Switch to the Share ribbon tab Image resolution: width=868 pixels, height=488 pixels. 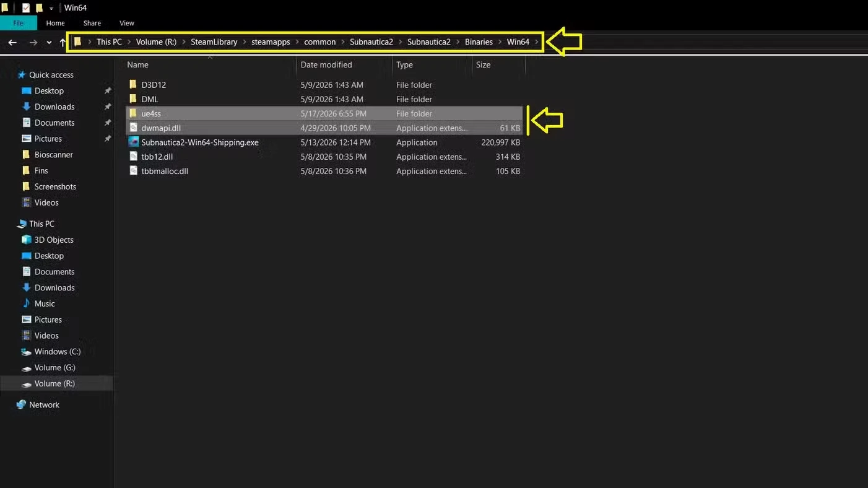(x=92, y=23)
